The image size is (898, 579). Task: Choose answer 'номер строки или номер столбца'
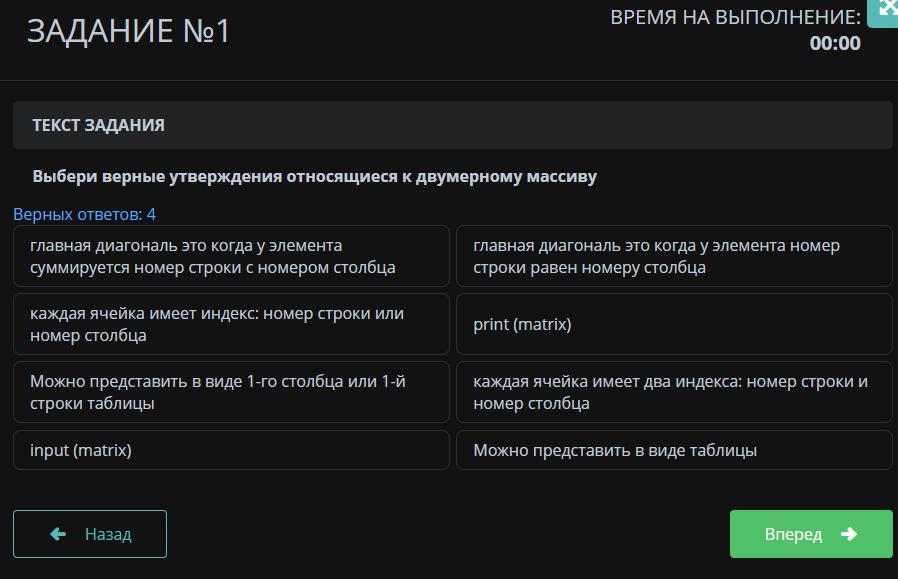coord(231,324)
